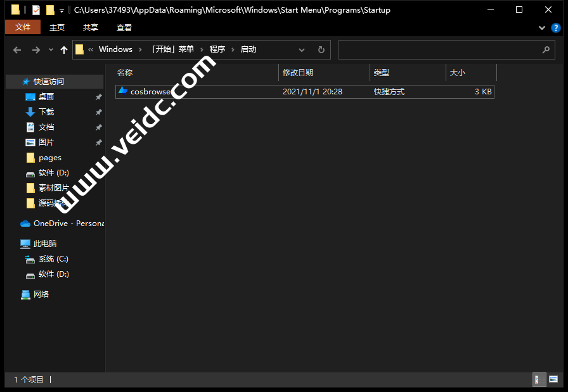
Task: Open 软件 (D:) under quick access
Action: (x=55, y=173)
